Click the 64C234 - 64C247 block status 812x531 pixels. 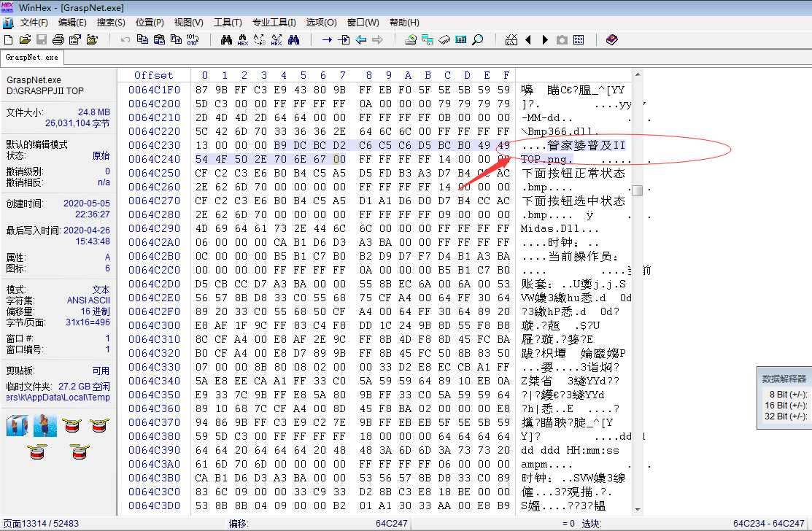[768, 524]
